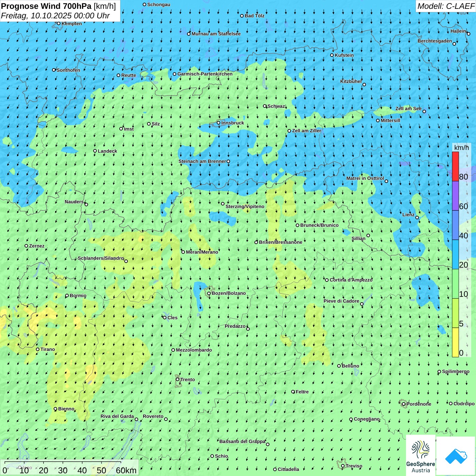Click the Garmisch-Partenkirchen marker

click(174, 74)
